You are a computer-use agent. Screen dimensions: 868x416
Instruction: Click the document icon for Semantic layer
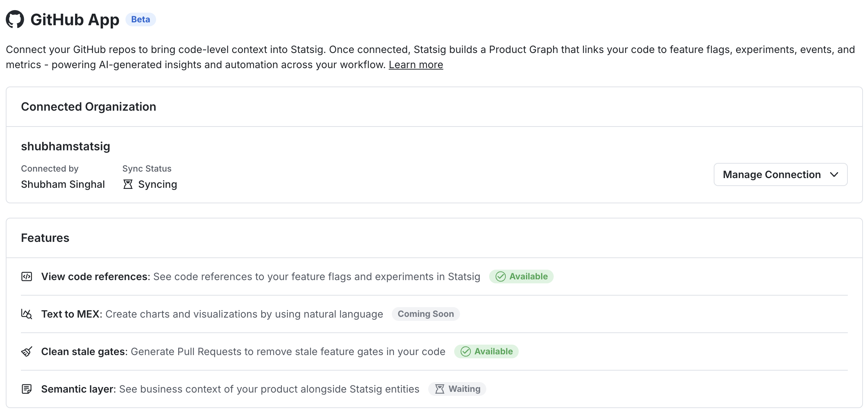(27, 389)
